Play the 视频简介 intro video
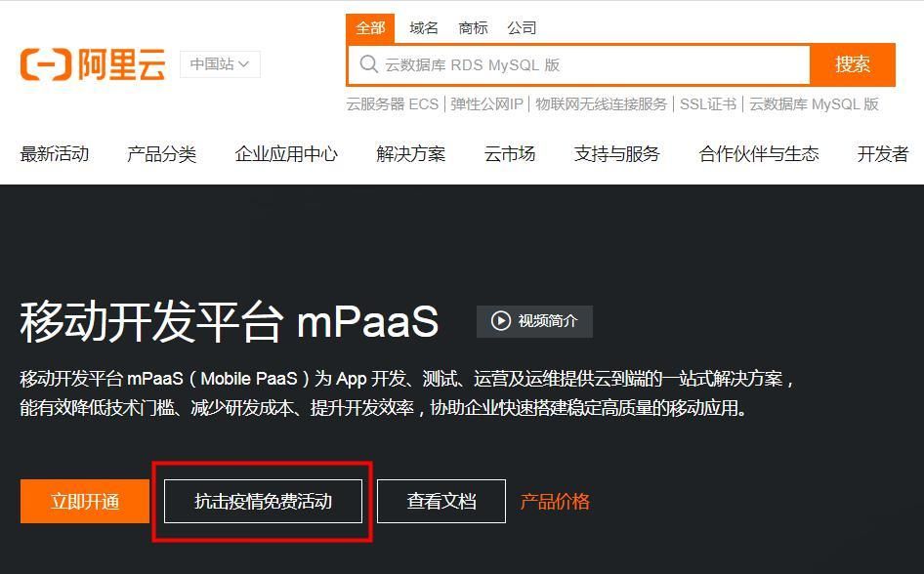924x574 pixels. pos(534,321)
